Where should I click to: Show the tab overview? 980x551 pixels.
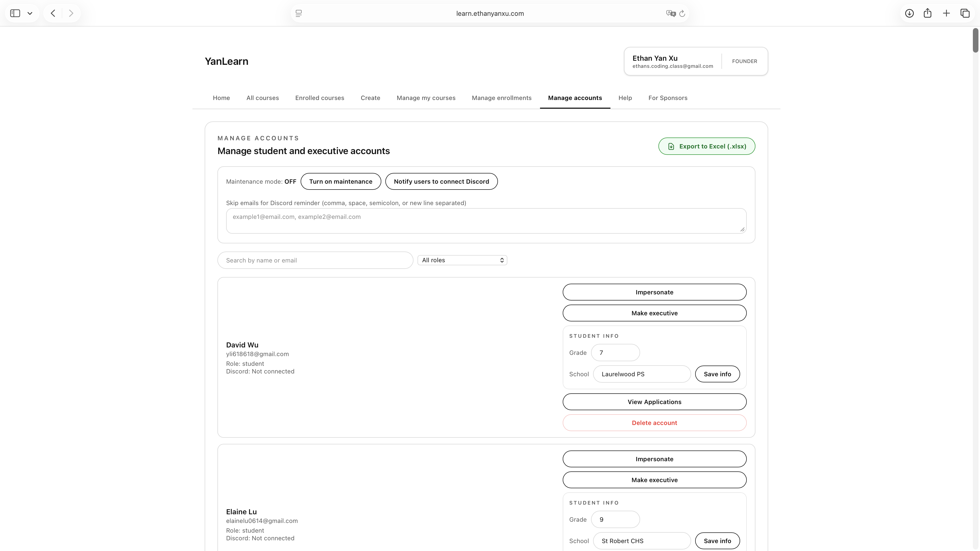(965, 13)
